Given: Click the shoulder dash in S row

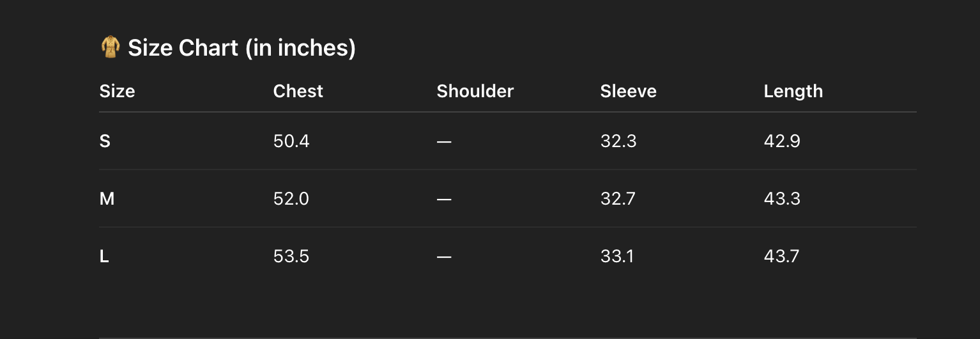Looking at the screenshot, I should pyautogui.click(x=444, y=141).
